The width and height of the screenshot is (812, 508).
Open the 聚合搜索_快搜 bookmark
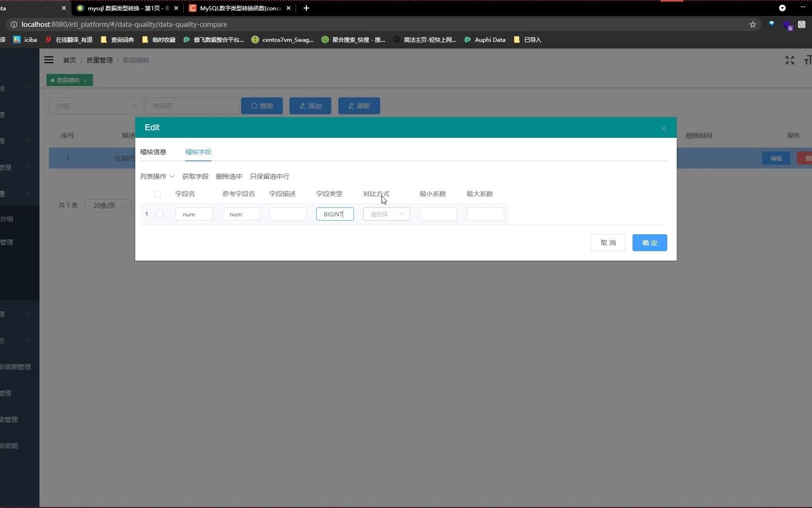(x=353, y=40)
